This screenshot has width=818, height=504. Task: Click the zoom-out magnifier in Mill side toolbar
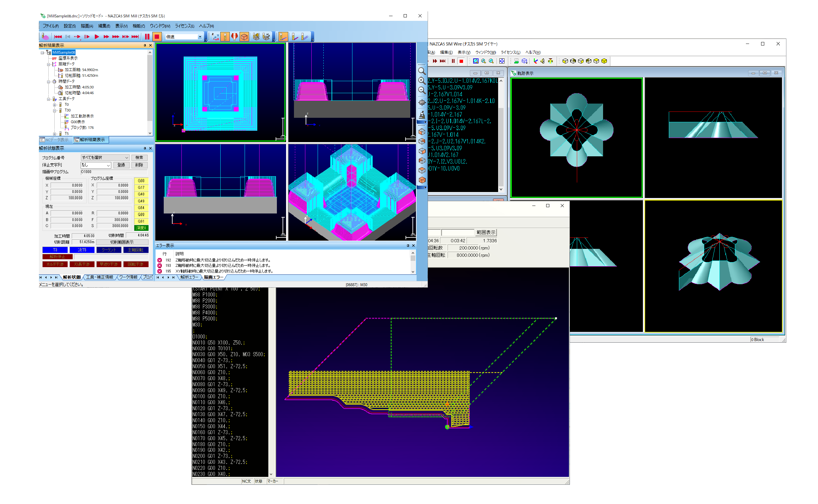[x=422, y=90]
